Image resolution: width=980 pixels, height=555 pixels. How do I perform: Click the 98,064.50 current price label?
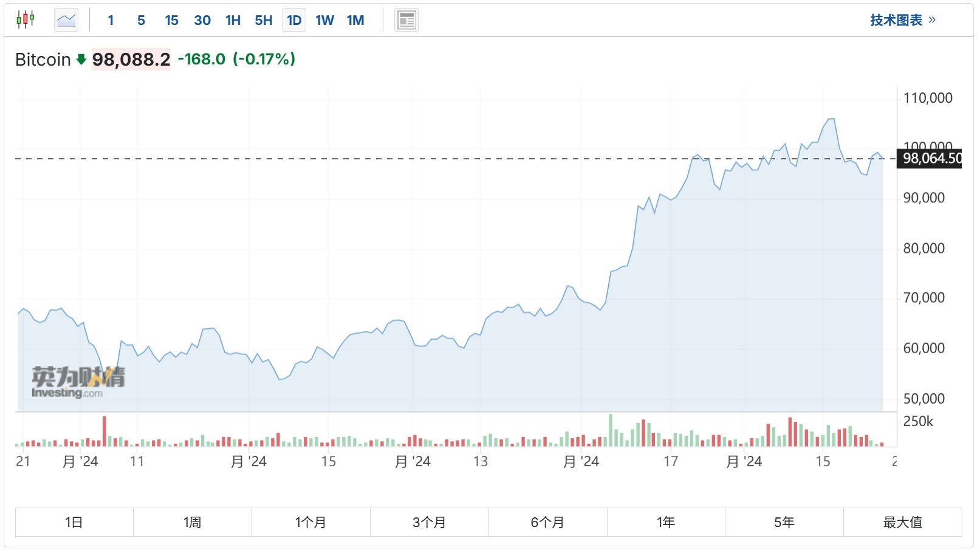tap(931, 159)
